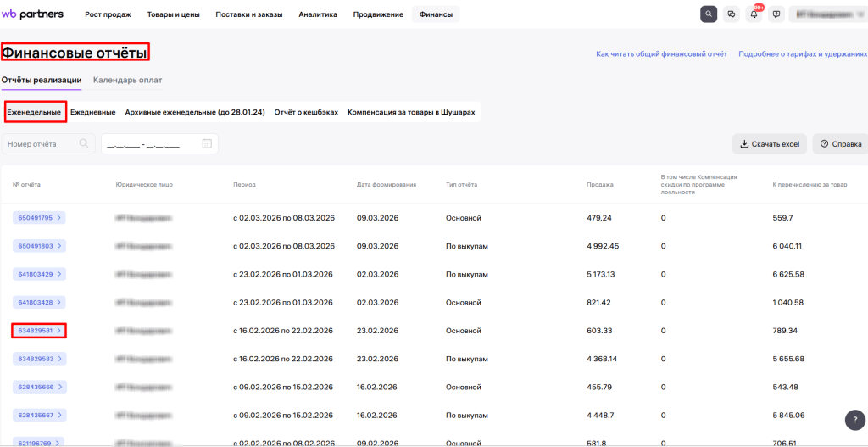The width and height of the screenshot is (868, 447).
Task: Open Подробнее о тарифах и удержаниях link
Action: click(x=803, y=54)
